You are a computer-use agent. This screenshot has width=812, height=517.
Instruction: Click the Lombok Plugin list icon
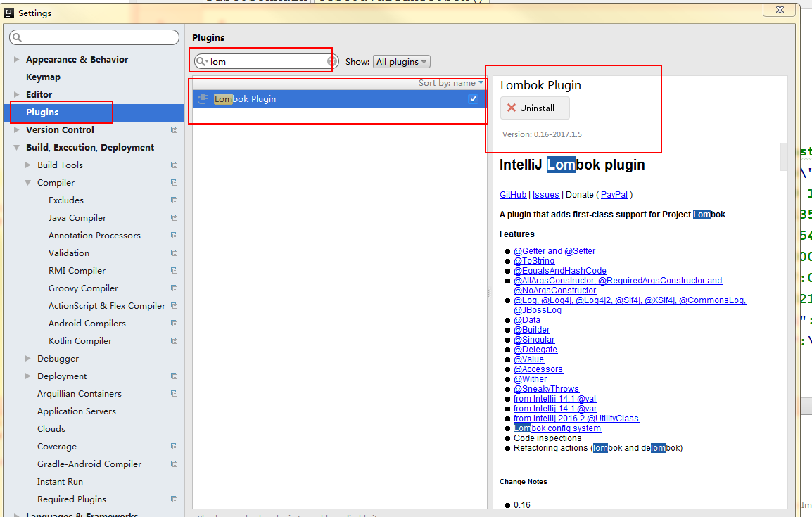[203, 99]
